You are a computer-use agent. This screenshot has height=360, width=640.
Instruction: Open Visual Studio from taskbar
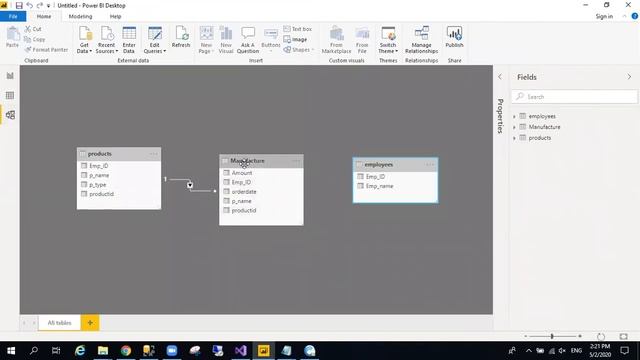(x=241, y=351)
